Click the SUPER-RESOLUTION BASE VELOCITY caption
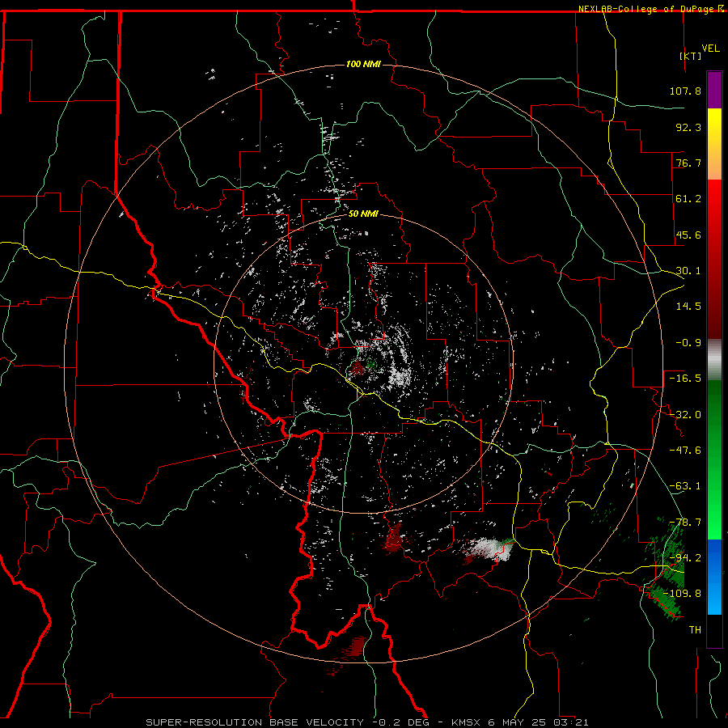The width and height of the screenshot is (728, 728). pyautogui.click(x=255, y=722)
